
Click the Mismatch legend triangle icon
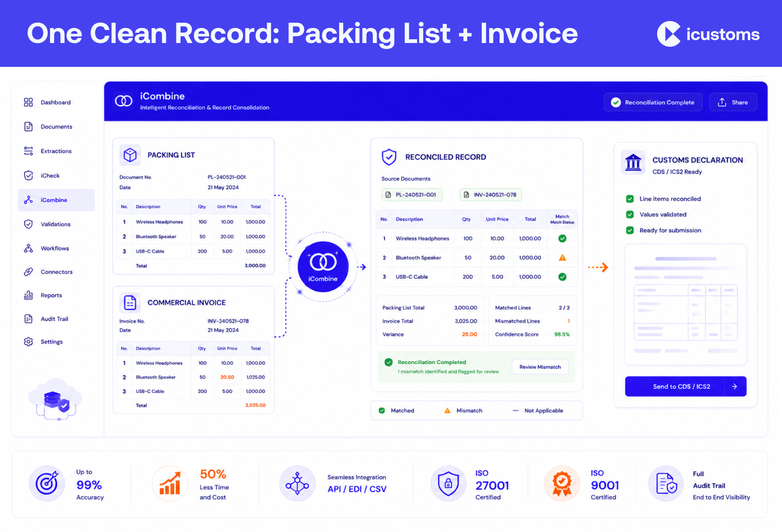click(448, 410)
